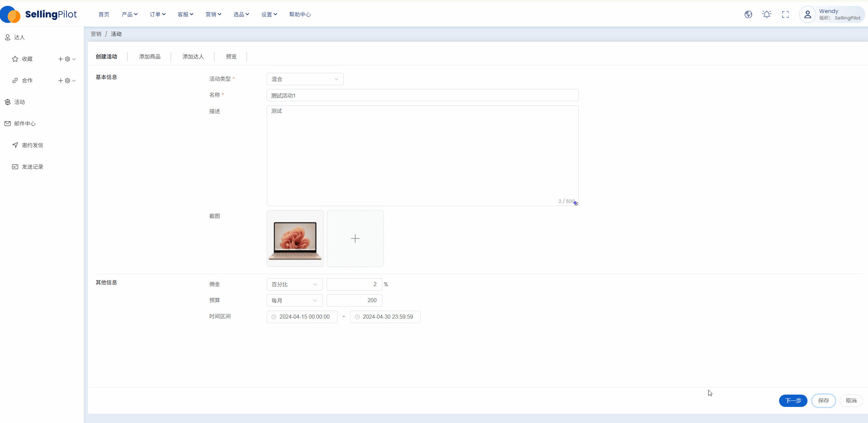868x423 pixels.
Task: Click the start time clock icon
Action: pos(274,317)
